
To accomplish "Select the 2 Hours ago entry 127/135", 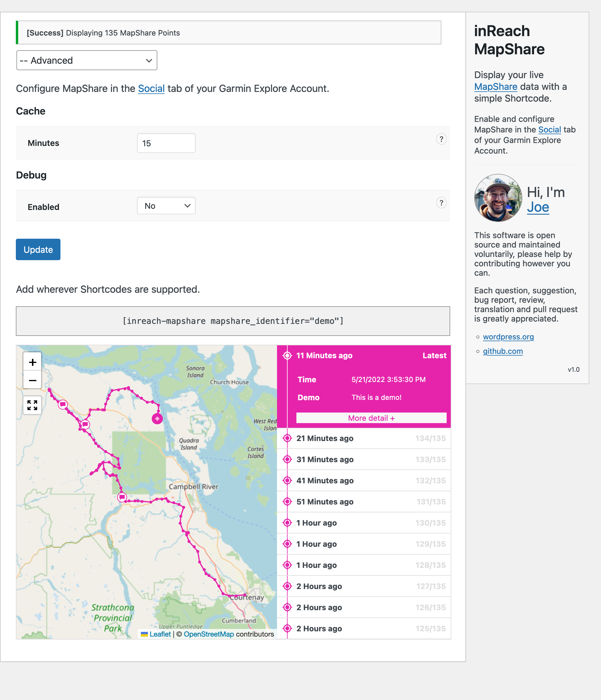I will (364, 586).
